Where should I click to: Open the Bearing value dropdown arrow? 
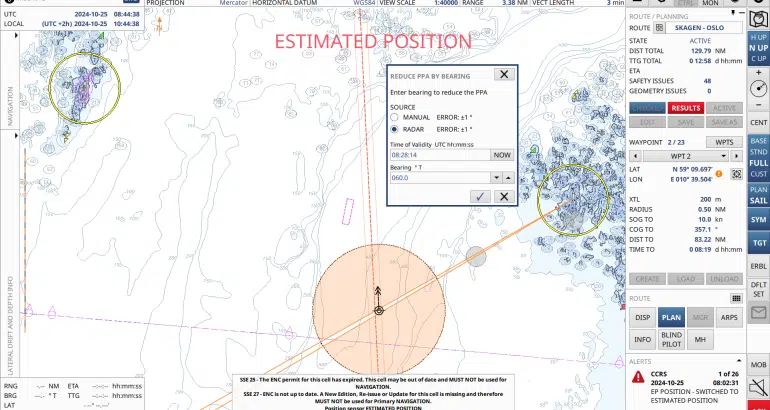[495, 177]
